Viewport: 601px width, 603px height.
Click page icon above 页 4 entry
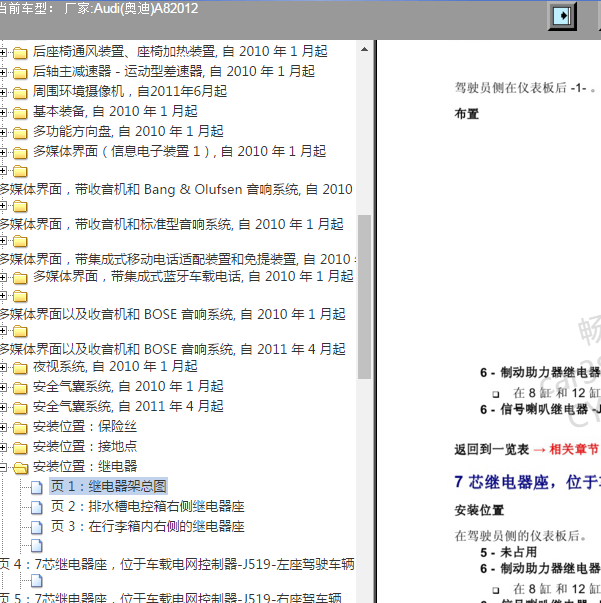(37, 546)
